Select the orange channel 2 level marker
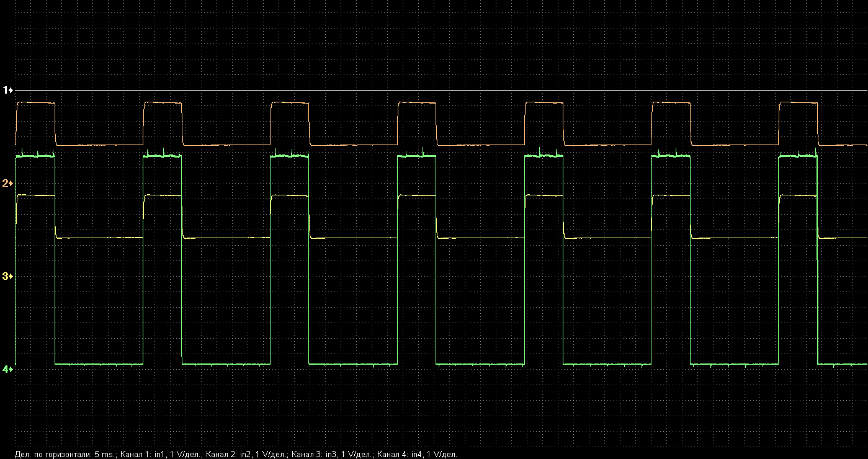The image size is (868, 459). 7,184
